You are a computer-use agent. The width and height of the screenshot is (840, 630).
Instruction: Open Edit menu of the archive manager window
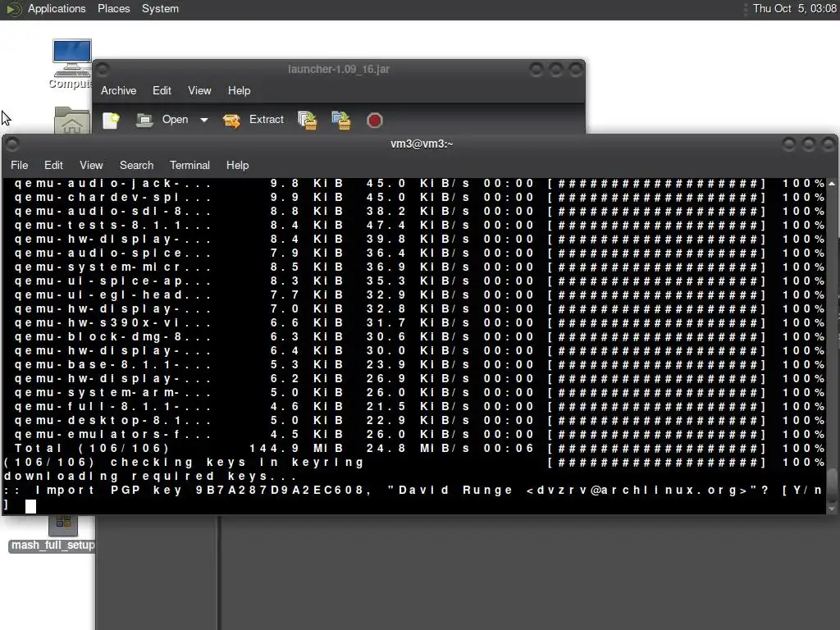[x=162, y=90]
